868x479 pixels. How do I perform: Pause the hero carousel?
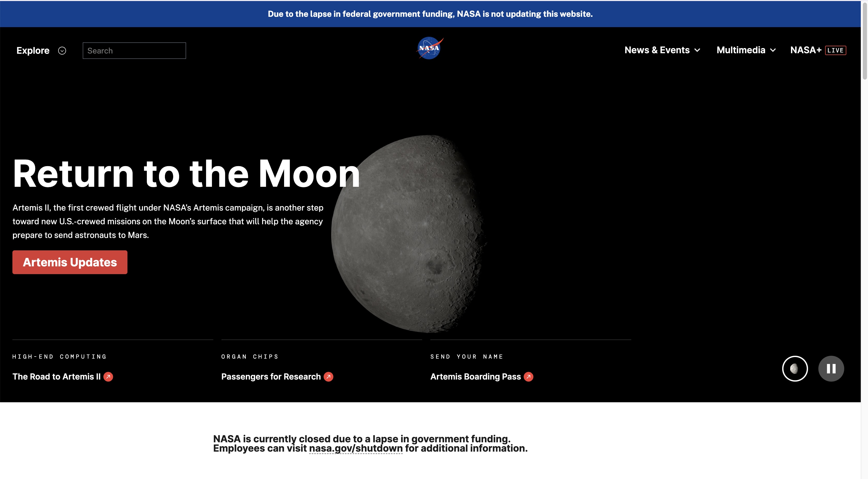click(x=831, y=368)
